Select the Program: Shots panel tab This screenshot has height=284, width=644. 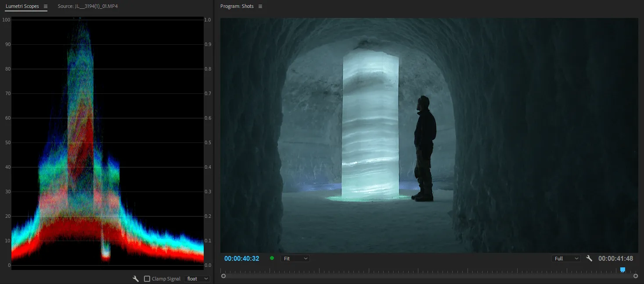coord(237,7)
